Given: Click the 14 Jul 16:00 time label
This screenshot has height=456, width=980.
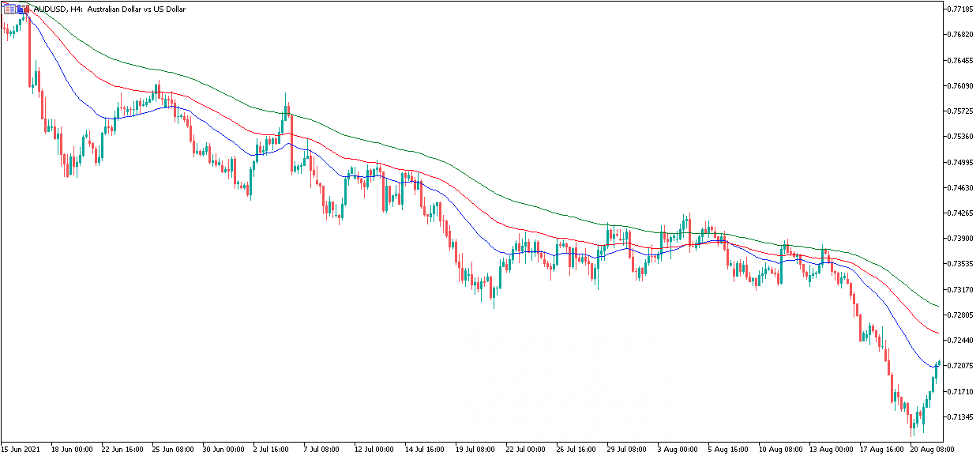Looking at the screenshot, I should [426, 449].
